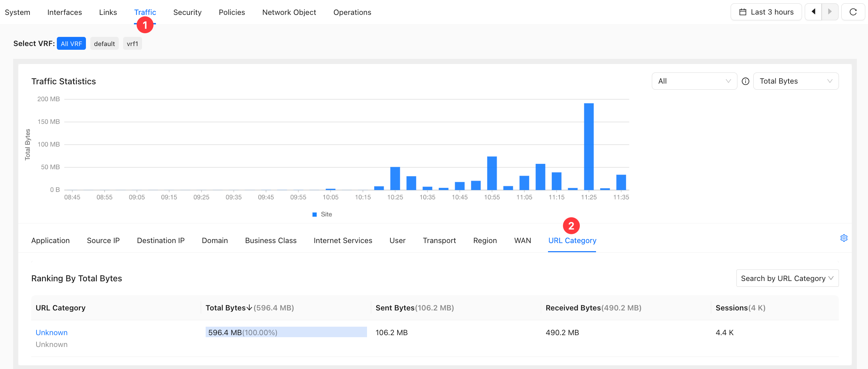Open table settings gear icon
Viewport: 868px width, 369px height.
[844, 238]
